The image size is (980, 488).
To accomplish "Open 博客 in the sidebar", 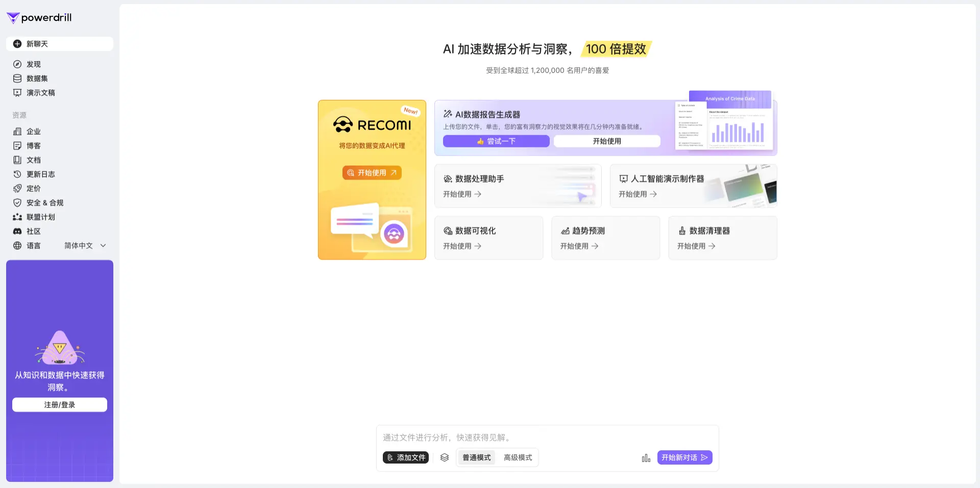I will [60, 146].
